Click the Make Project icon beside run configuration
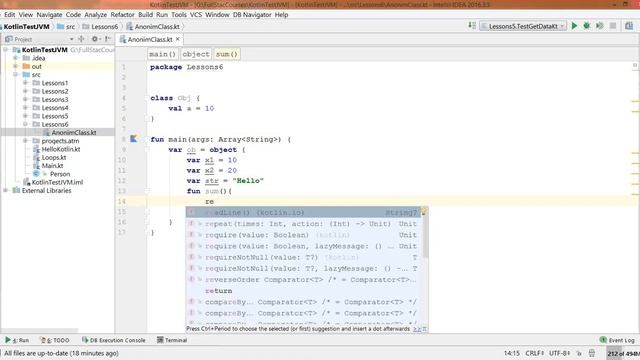The image size is (640, 360). click(x=472, y=26)
